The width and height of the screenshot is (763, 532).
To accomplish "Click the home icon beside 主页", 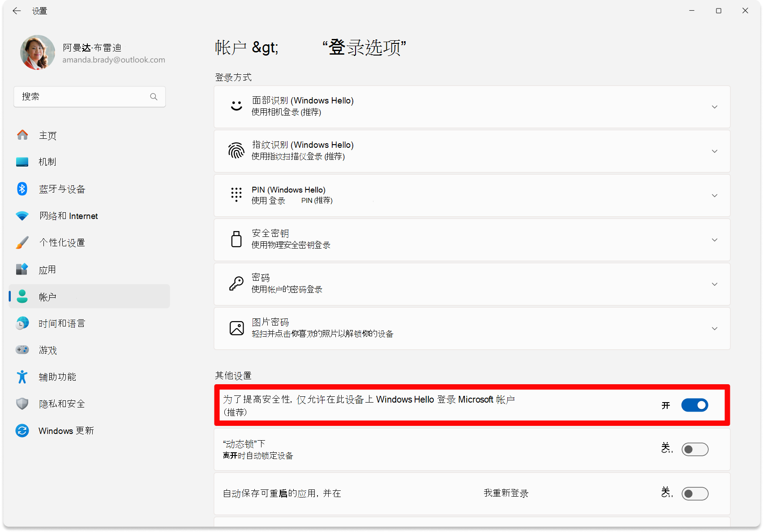I will (x=22, y=135).
